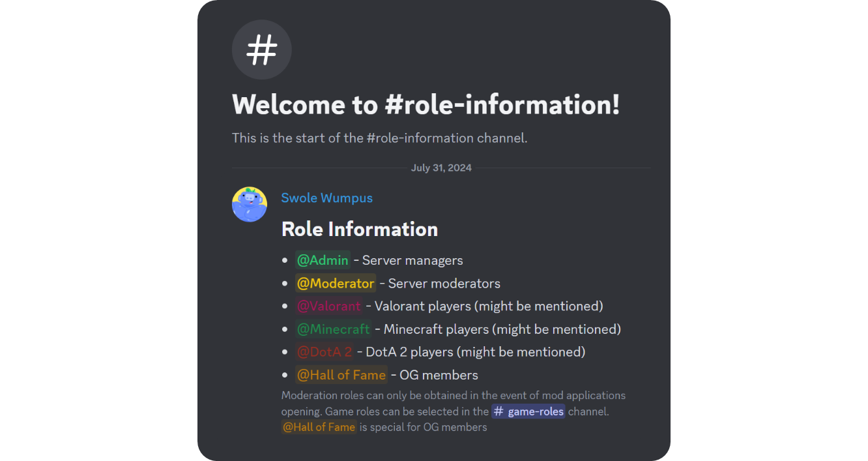Click the Swole Wumpus username

(x=326, y=198)
